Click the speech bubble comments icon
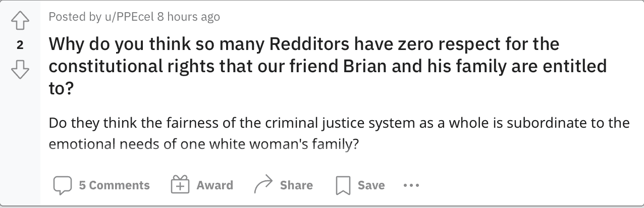The height and width of the screenshot is (208, 644). pyautogui.click(x=62, y=186)
